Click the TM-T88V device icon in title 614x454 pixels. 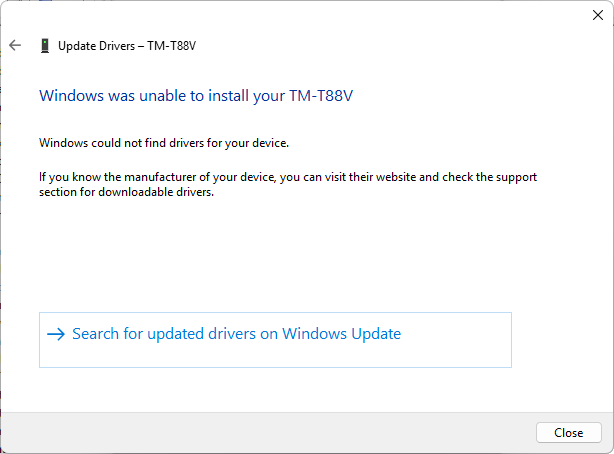coord(45,46)
